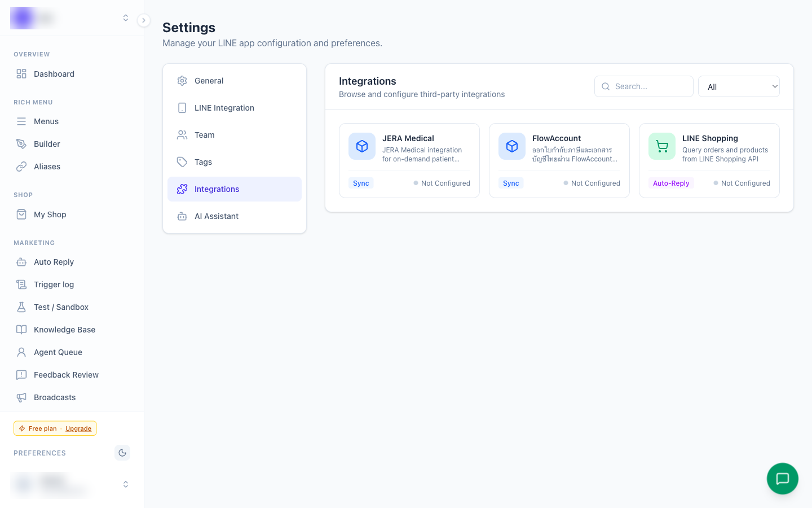Viewport: 812px width, 508px height.
Task: Open the AI Assistant settings tab
Action: coord(235,216)
